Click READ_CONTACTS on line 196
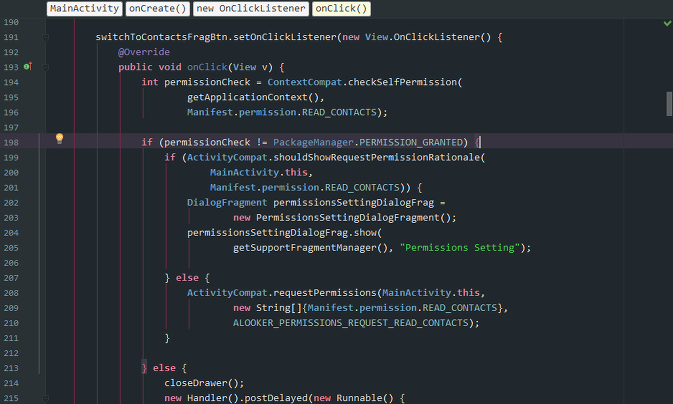This screenshot has width=673, height=404. pyautogui.click(x=339, y=112)
